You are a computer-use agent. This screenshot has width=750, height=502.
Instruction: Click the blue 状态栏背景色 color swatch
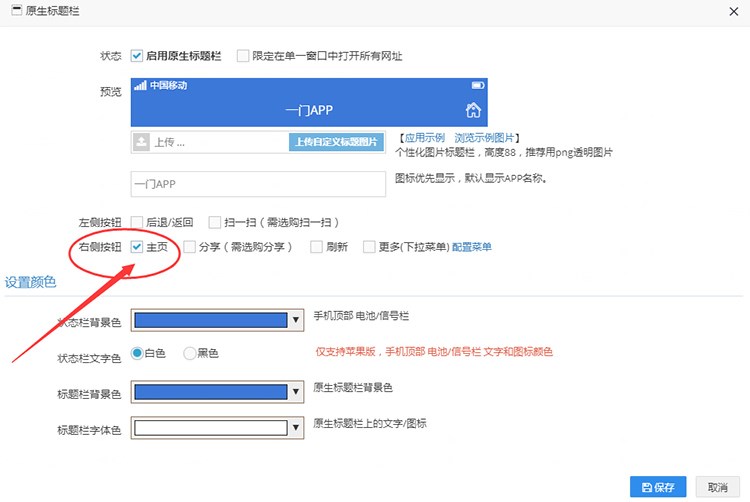(210, 320)
